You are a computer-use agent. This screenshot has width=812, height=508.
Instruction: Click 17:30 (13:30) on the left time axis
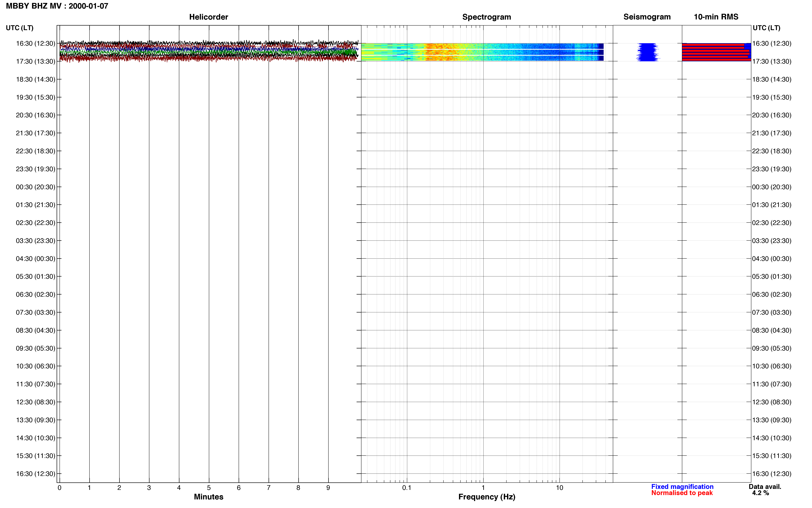pyautogui.click(x=36, y=61)
